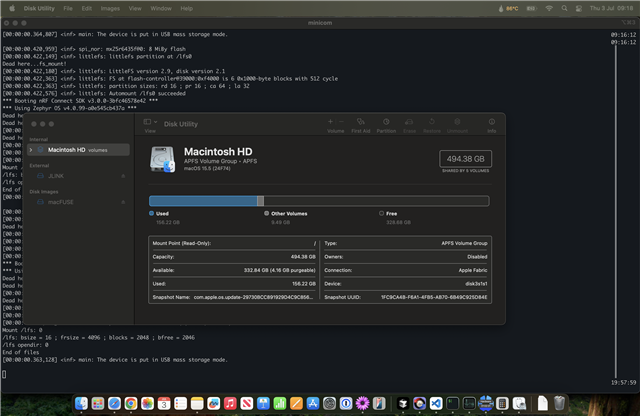Click the gray Other Volumes segment of the bar
The height and width of the screenshot is (416, 640).
[260, 201]
